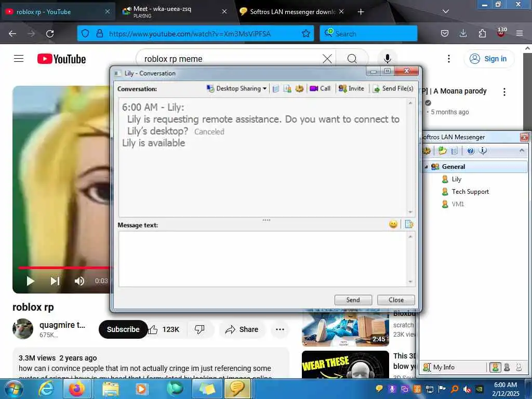Go back in the browser
The width and height of the screenshot is (532, 399).
(12, 34)
